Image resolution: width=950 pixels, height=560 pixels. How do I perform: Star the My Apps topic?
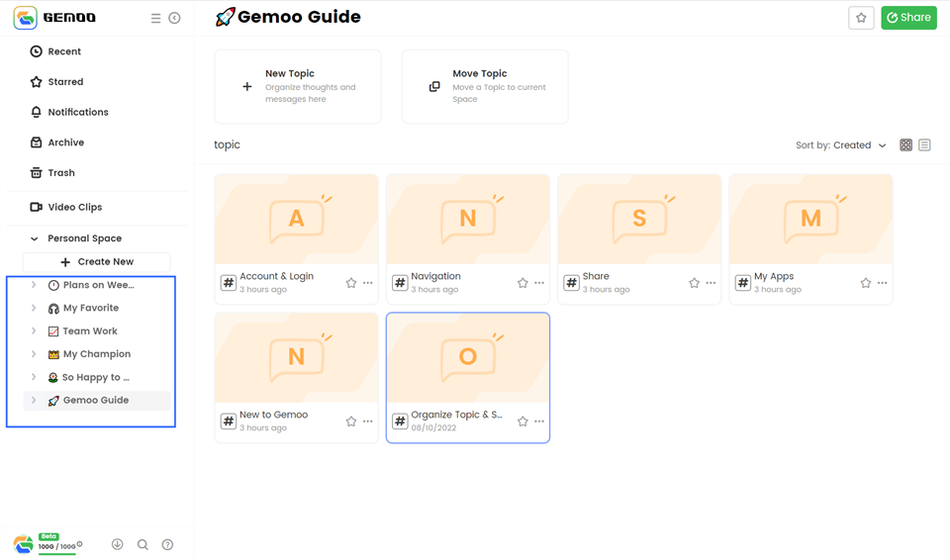coord(865,283)
